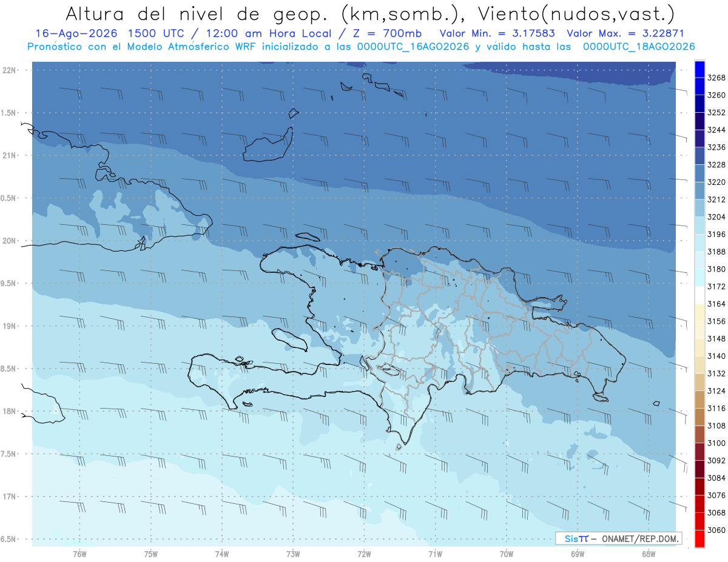Click the 22N latitude label
The width and height of the screenshot is (728, 562).
(x=9, y=70)
